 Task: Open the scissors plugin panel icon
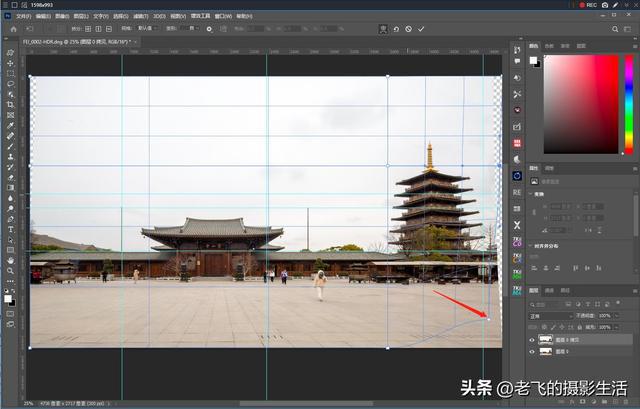(517, 94)
